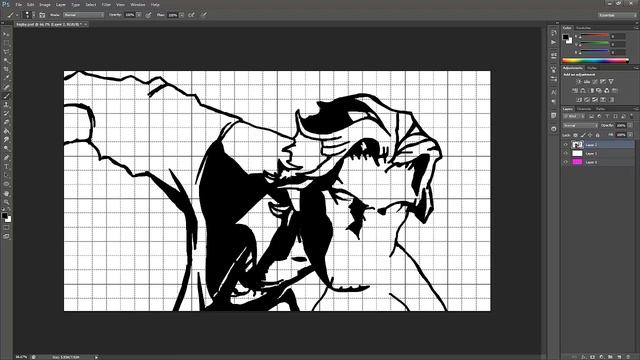The width and height of the screenshot is (640, 360).
Task: Select the Eyedropper tool
Action: [x=6, y=78]
